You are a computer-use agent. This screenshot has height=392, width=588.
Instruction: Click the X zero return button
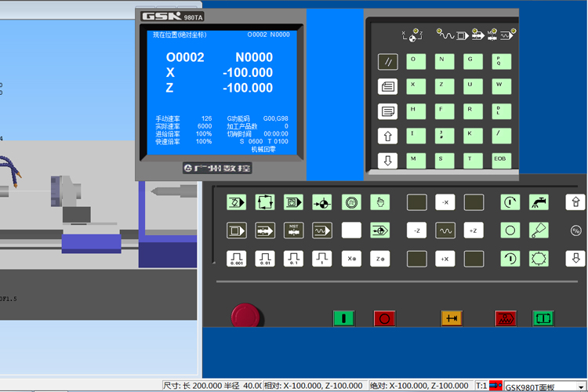click(351, 258)
